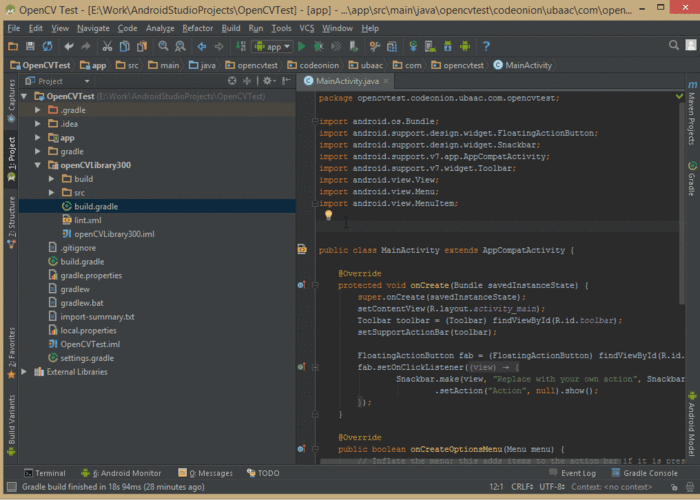Click the Run app green play icon
The image size is (700, 500).
pos(301,46)
